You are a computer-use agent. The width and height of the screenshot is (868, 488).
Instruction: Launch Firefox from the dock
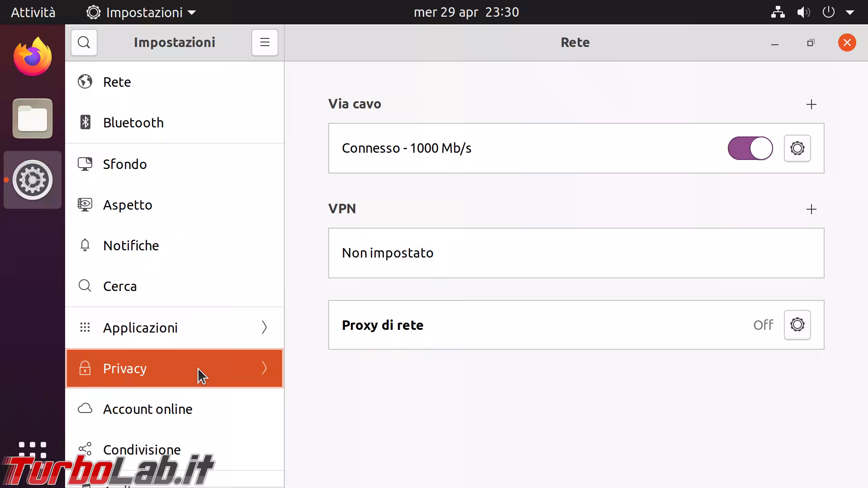[x=33, y=57]
